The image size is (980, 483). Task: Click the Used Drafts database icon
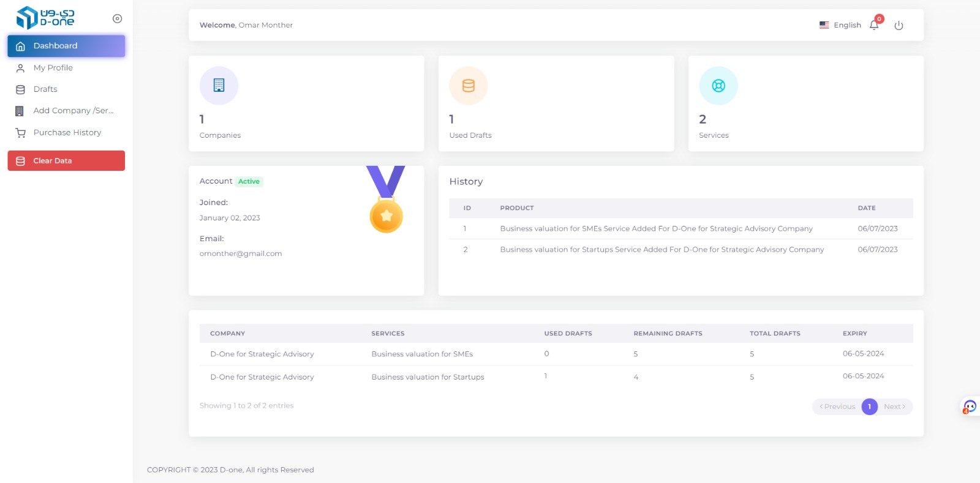(x=469, y=86)
